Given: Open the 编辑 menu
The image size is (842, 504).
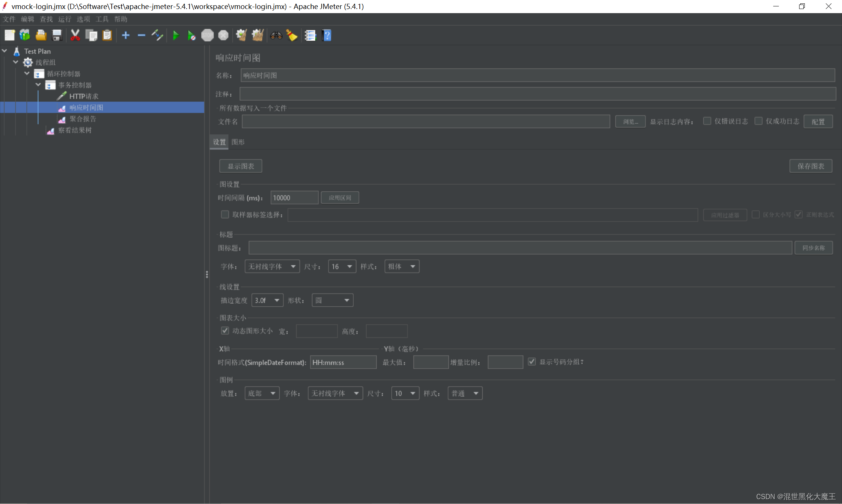Looking at the screenshot, I should (x=27, y=19).
